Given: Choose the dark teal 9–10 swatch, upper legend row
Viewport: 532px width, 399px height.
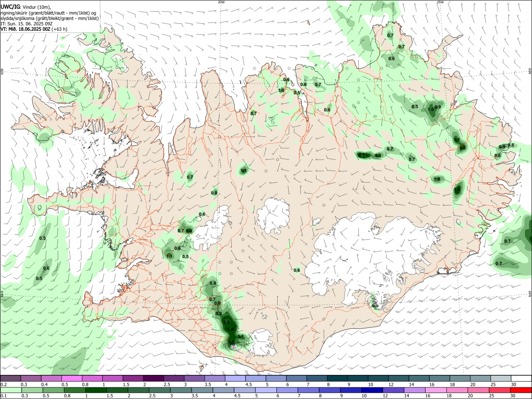Looking at the screenshot, I should [x=357, y=378].
